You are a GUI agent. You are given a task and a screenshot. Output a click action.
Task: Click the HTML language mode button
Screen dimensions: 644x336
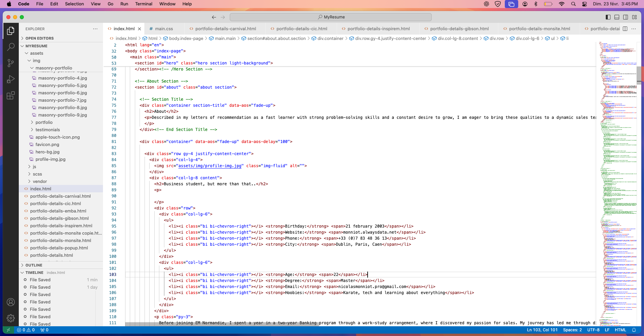(620, 330)
